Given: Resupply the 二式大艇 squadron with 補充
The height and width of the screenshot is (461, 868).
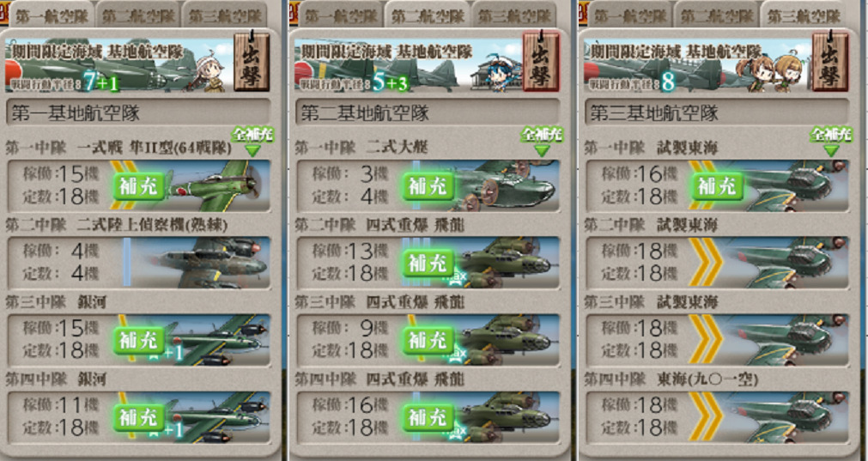Looking at the screenshot, I should click(428, 186).
